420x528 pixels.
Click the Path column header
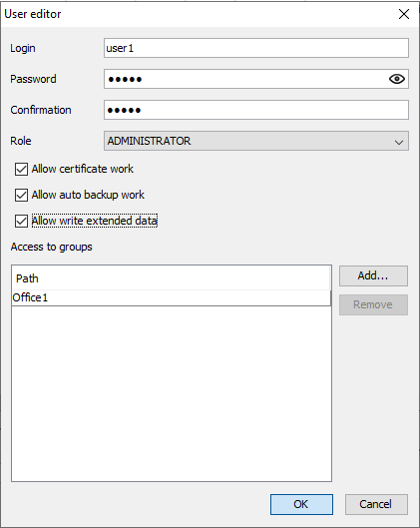[x=171, y=278]
